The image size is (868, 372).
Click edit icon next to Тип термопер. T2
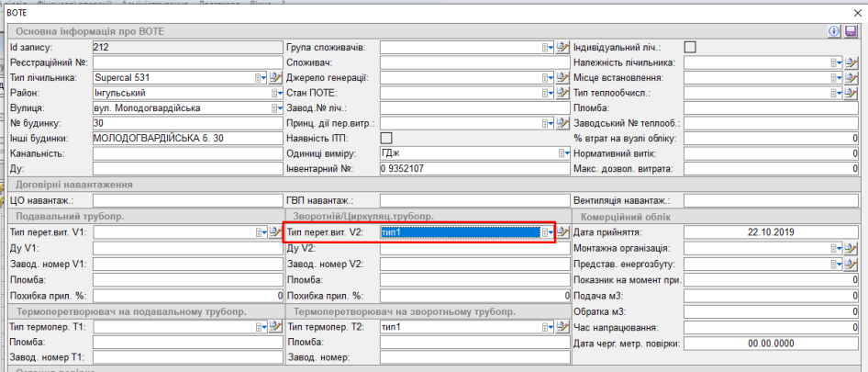[562, 327]
